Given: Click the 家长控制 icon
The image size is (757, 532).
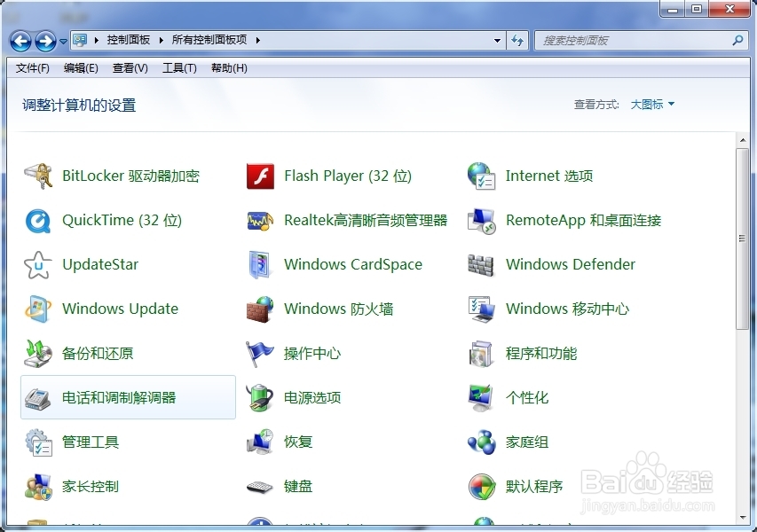Looking at the screenshot, I should [38, 487].
